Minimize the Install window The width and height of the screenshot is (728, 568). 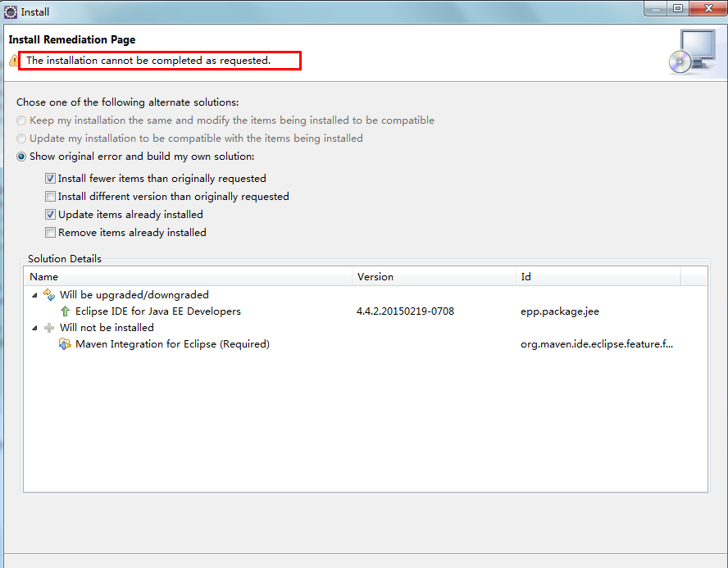click(656, 9)
